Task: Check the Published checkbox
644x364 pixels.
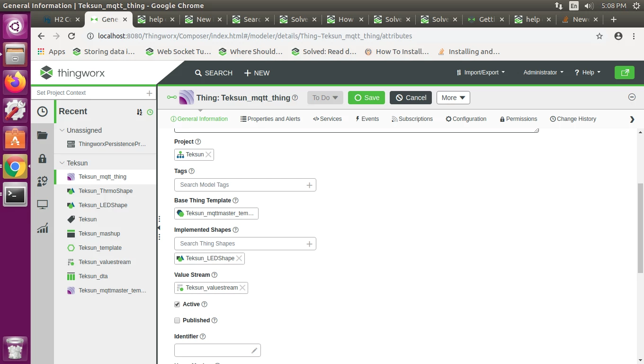Action: (177, 320)
